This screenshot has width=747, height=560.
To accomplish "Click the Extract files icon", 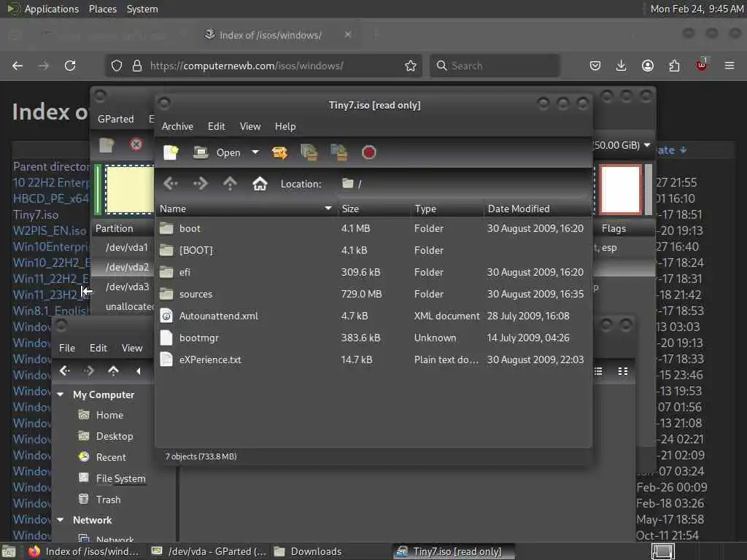I will tap(279, 152).
